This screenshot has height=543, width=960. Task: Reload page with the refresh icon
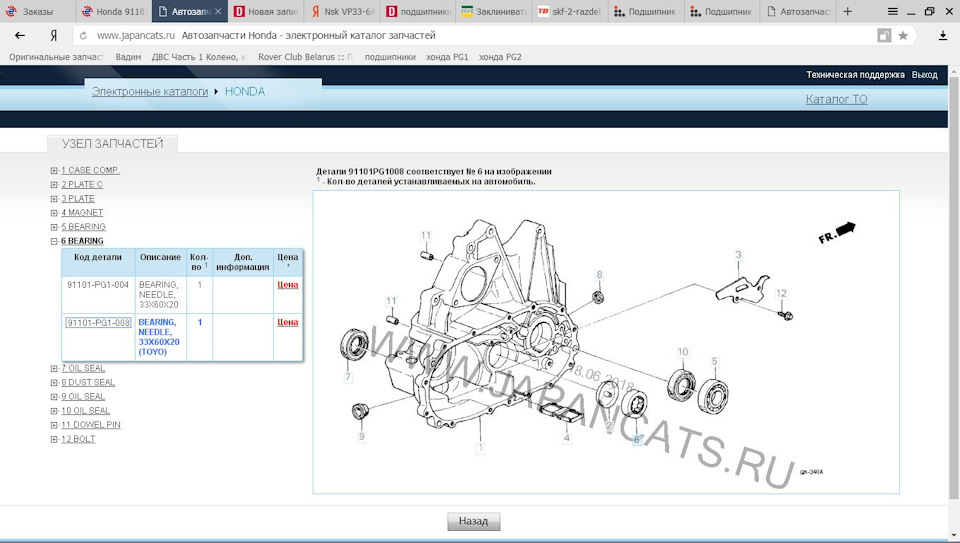pos(83,36)
